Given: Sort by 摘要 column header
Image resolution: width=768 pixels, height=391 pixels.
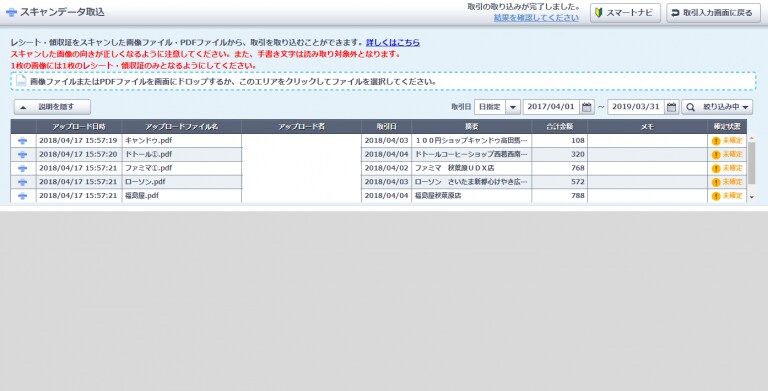Looking at the screenshot, I should click(472, 126).
